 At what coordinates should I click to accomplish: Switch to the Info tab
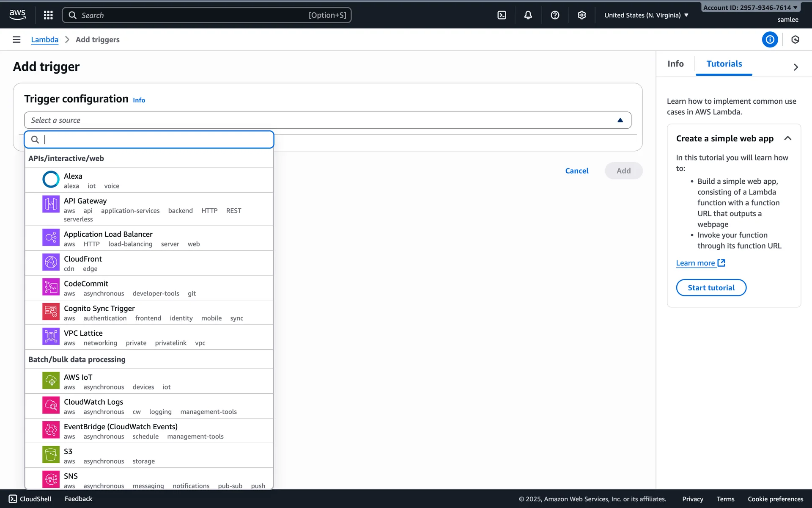(x=675, y=64)
